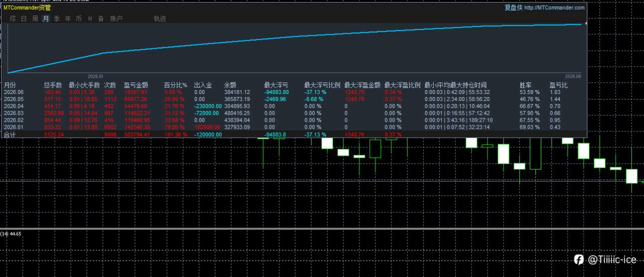
Task: Switch to the 综 summary tab
Action: click(x=13, y=19)
